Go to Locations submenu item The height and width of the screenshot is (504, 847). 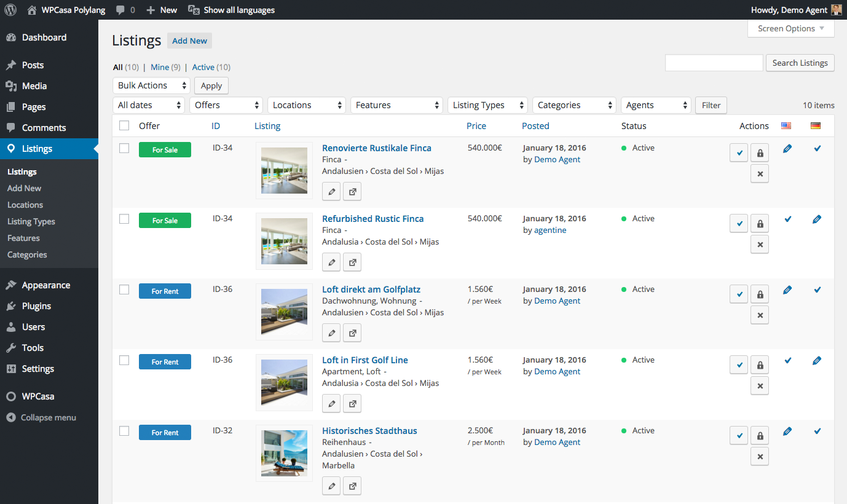coord(25,205)
